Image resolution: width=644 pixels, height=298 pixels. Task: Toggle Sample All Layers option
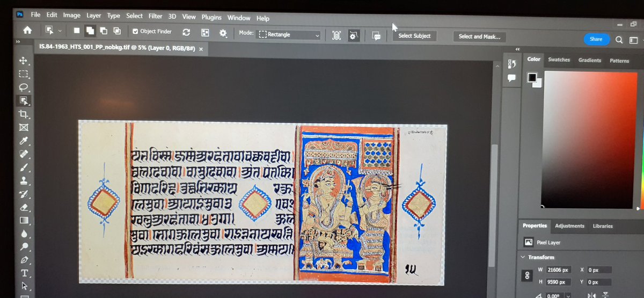click(x=336, y=35)
